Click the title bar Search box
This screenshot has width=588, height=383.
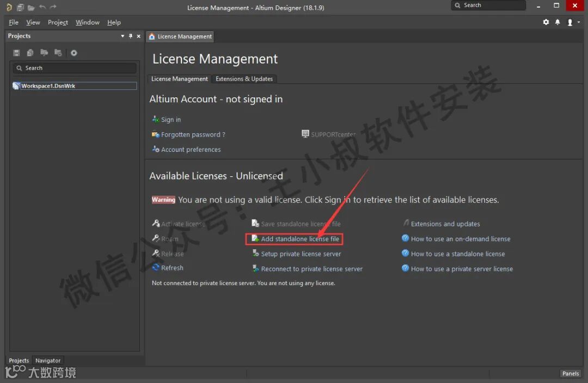click(488, 5)
